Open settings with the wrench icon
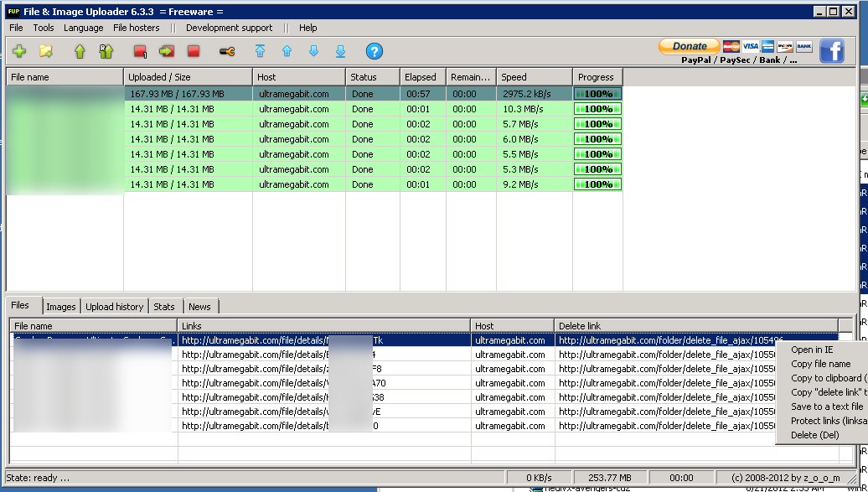 click(227, 51)
